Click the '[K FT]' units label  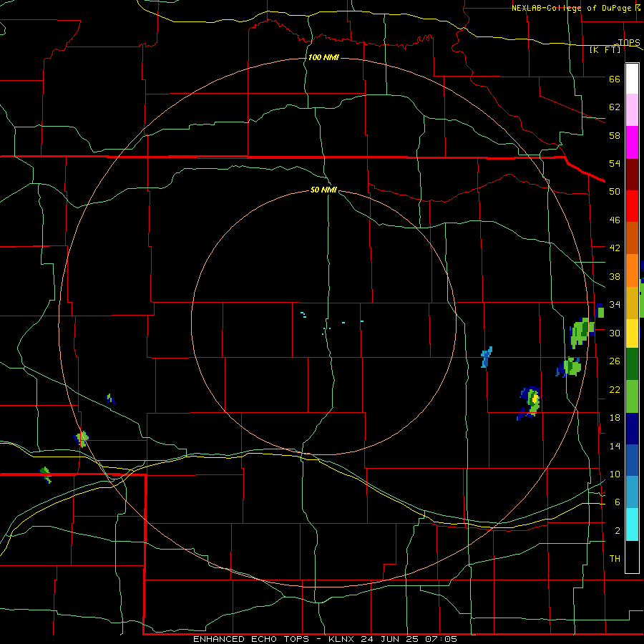(605, 49)
